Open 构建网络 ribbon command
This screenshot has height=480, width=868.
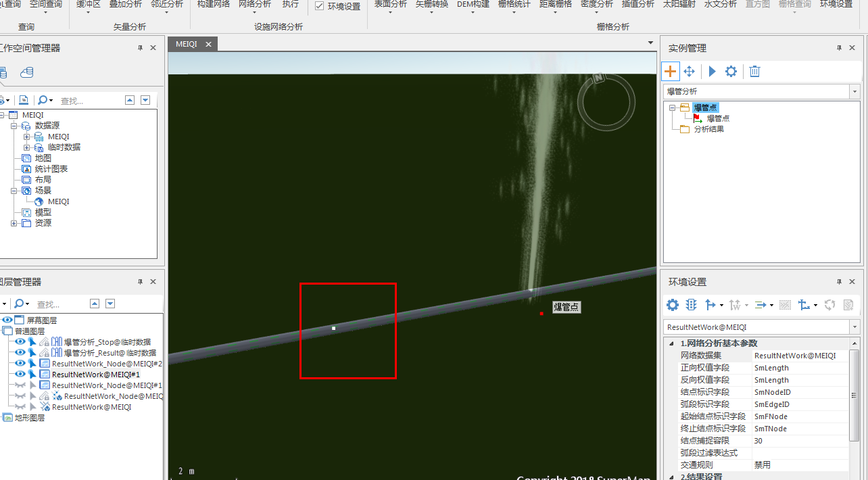214,4
